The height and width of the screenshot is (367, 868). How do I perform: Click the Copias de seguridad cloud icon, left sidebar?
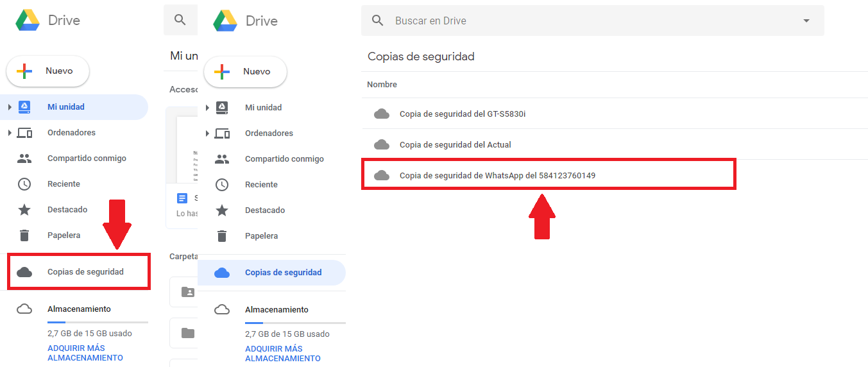pos(24,272)
